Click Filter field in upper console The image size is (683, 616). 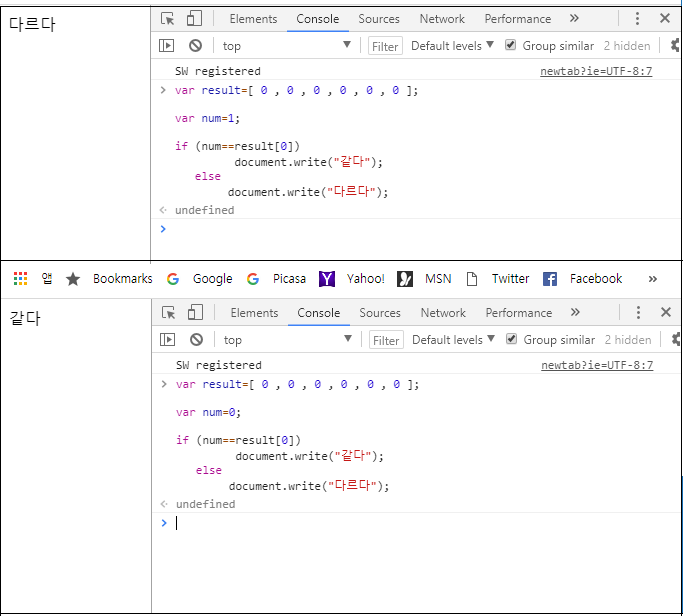[385, 46]
